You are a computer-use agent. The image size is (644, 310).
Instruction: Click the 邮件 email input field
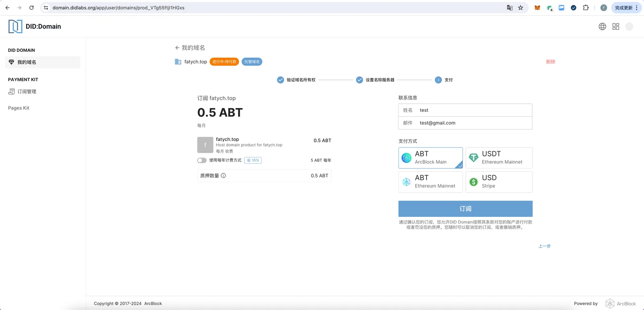click(x=465, y=123)
